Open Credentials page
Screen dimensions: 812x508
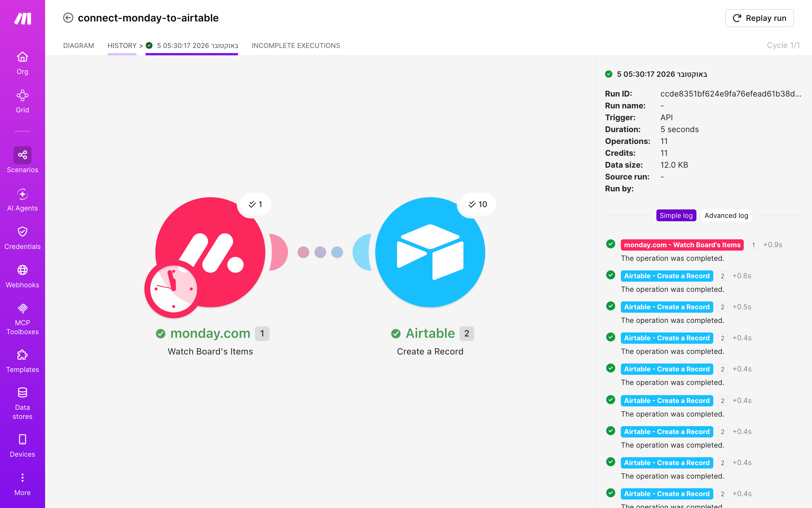[x=23, y=238]
